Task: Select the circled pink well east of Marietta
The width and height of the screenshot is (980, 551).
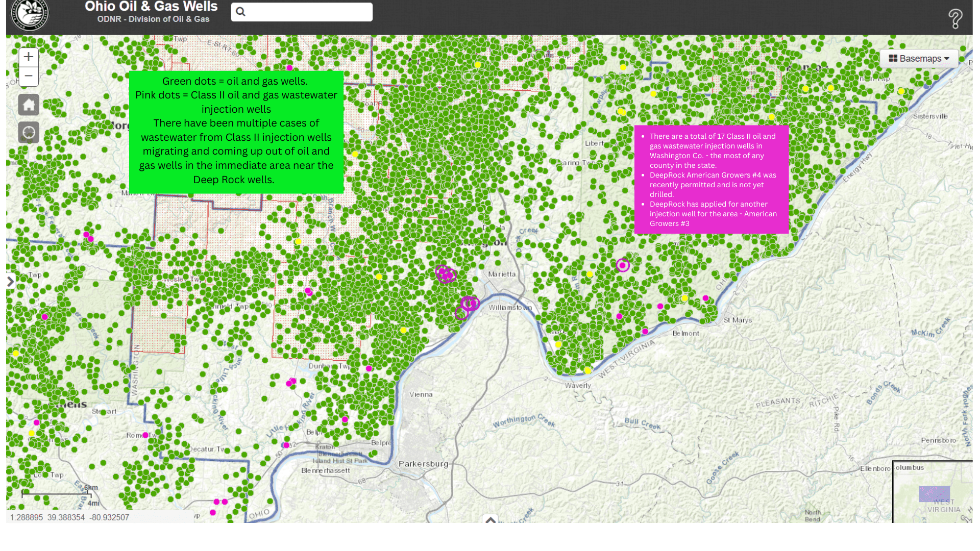Action: tap(622, 265)
